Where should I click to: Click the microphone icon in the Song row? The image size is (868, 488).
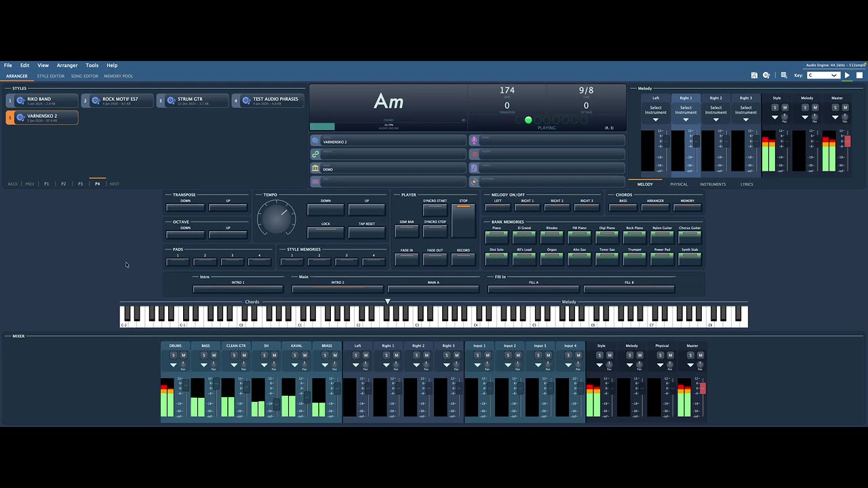click(474, 140)
